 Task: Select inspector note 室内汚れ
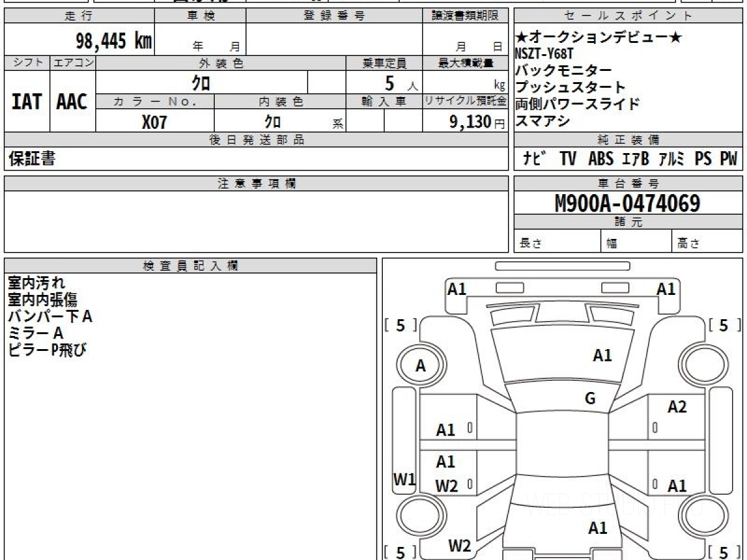point(36,283)
